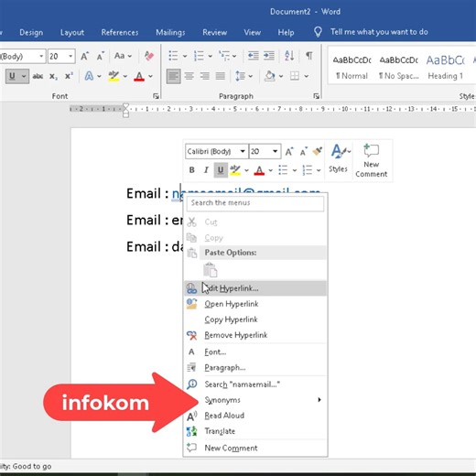Apply the Heading 1 style
476x476 pixels.
pos(445,67)
